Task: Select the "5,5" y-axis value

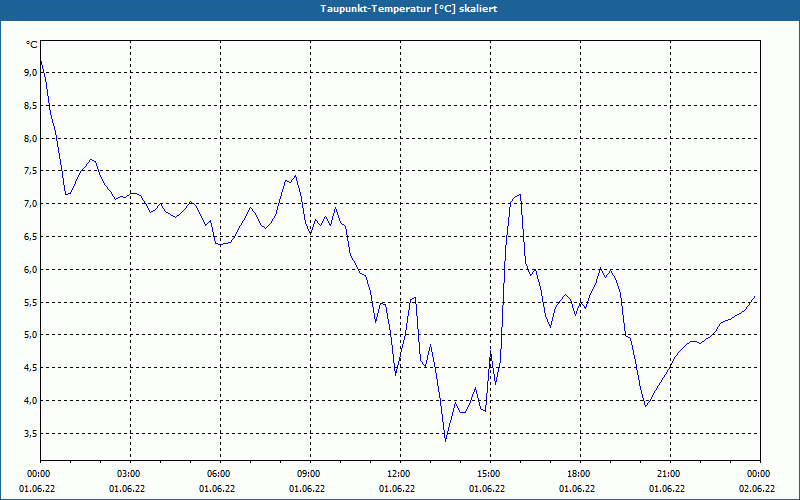Action: coord(31,302)
